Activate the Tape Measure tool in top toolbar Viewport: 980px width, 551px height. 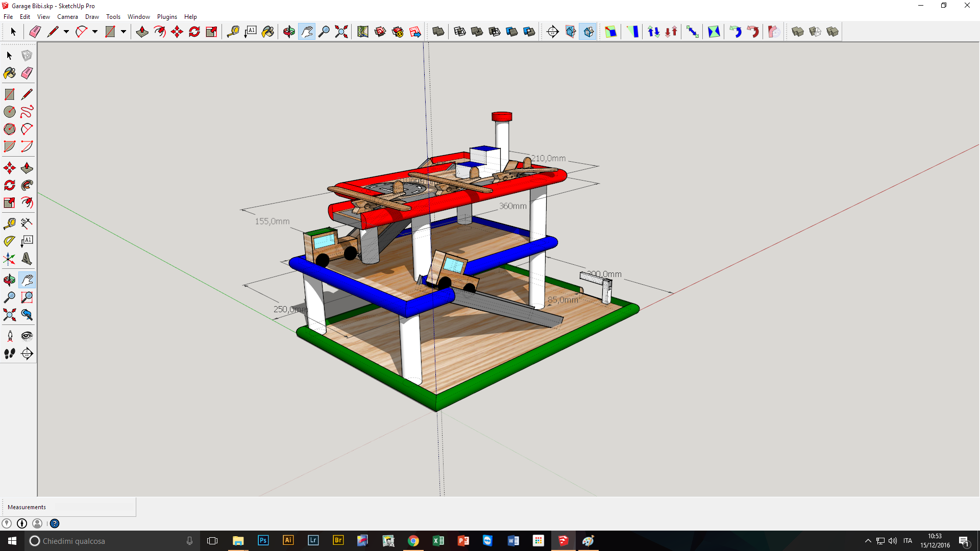[233, 32]
